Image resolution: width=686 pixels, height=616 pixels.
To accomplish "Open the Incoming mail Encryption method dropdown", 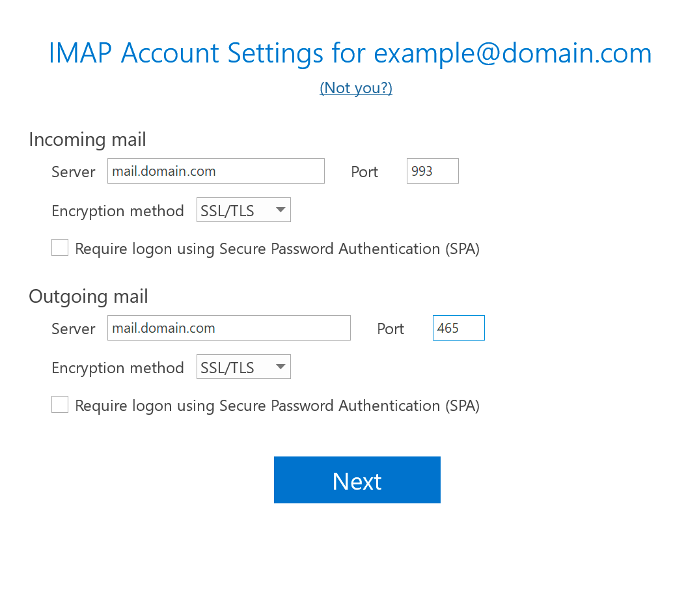I will (x=243, y=210).
